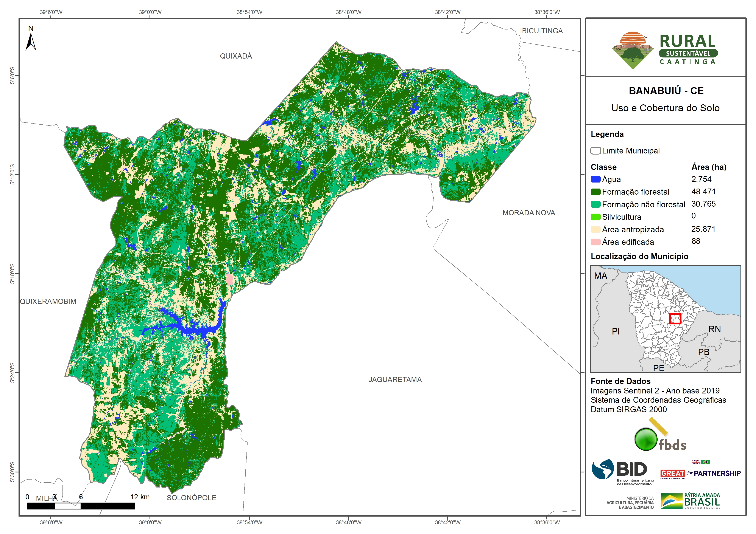This screenshot has width=756, height=534.
Task: Click the beige Área antropizada swatch
Action: (x=595, y=229)
